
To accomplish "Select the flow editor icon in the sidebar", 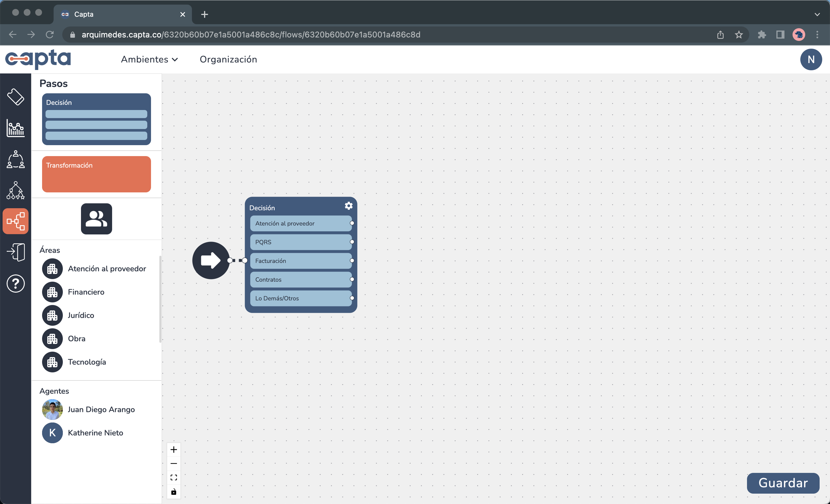I will 16,221.
